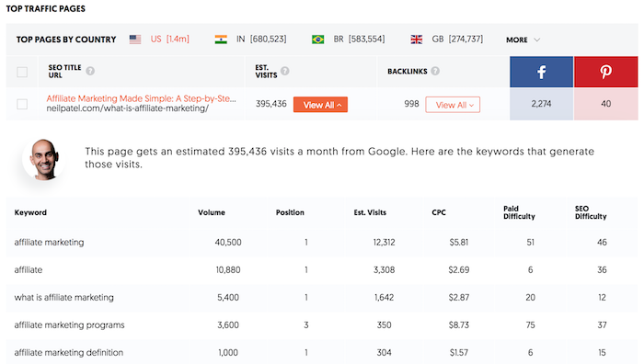644x364 pixels.
Task: Open Affiliate Marketing Made Simple title link
Action: coord(141,98)
